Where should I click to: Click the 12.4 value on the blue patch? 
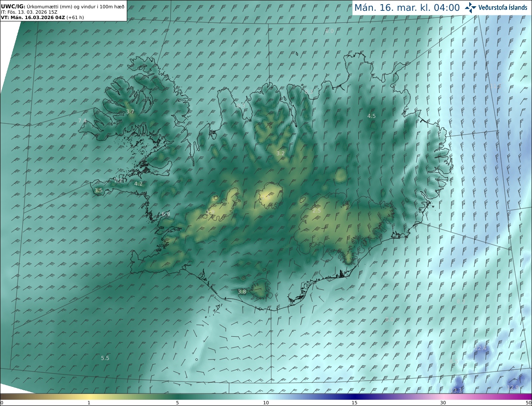pyautogui.click(x=481, y=348)
